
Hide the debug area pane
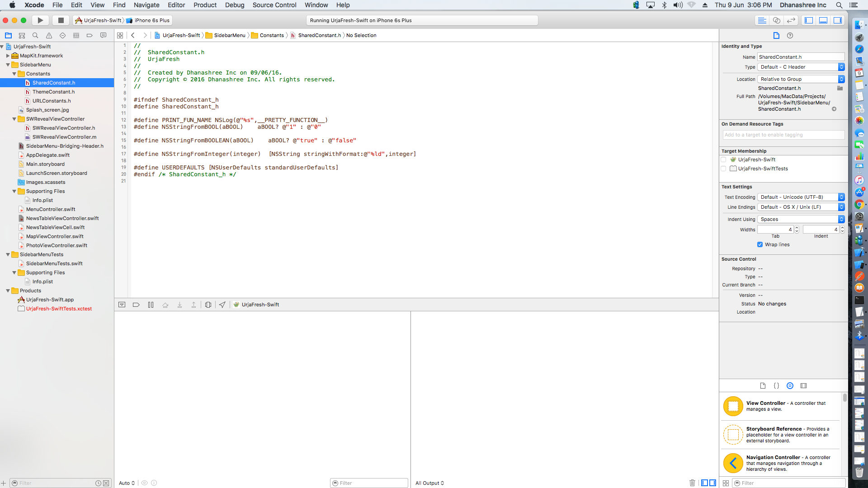pos(823,20)
